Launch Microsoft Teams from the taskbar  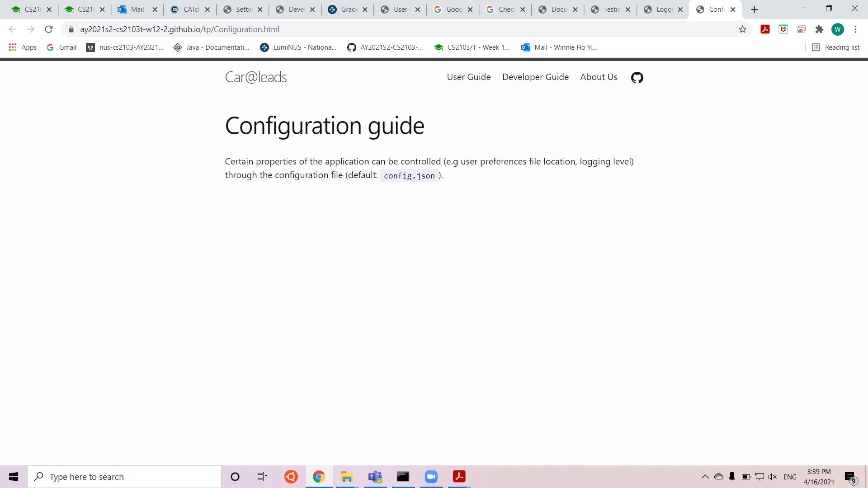click(375, 477)
